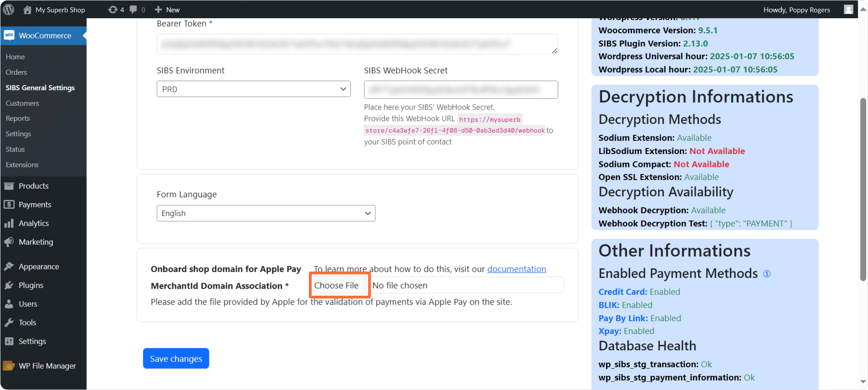Click the user avatar beside Poppy Rogers
The width and height of the screenshot is (868, 390).
coord(848,9)
